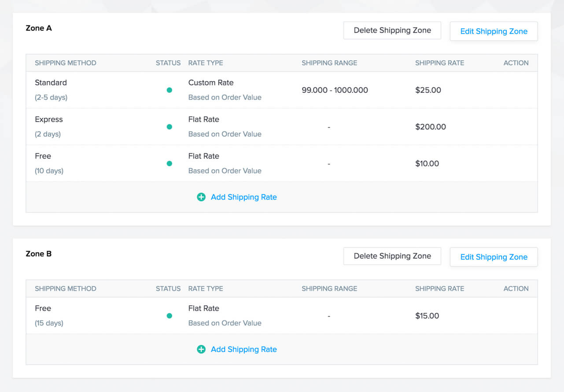The width and height of the screenshot is (564, 392).
Task: Click the plus icon in Zone A
Action: 201,197
